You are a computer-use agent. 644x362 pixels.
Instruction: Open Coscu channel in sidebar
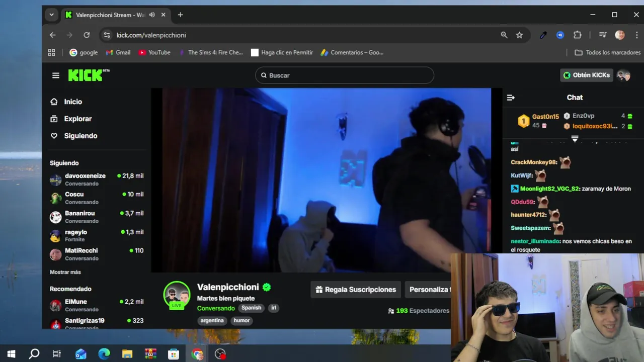97,198
